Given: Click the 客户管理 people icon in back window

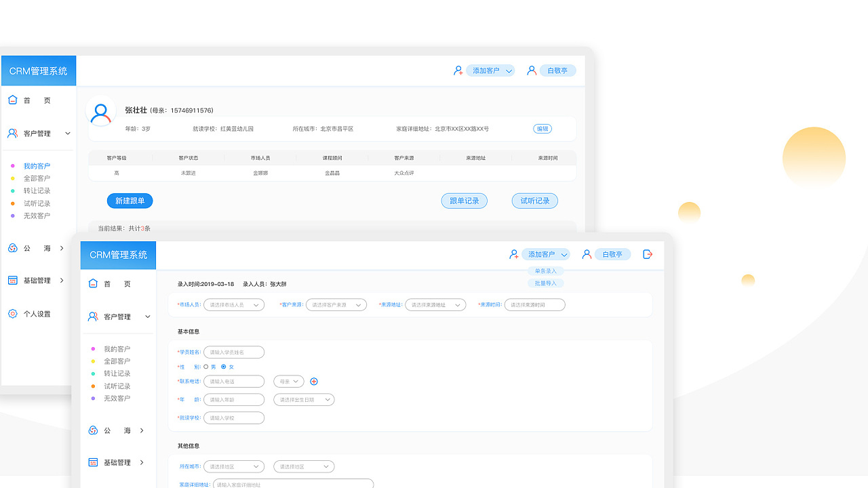Looking at the screenshot, I should (x=12, y=134).
